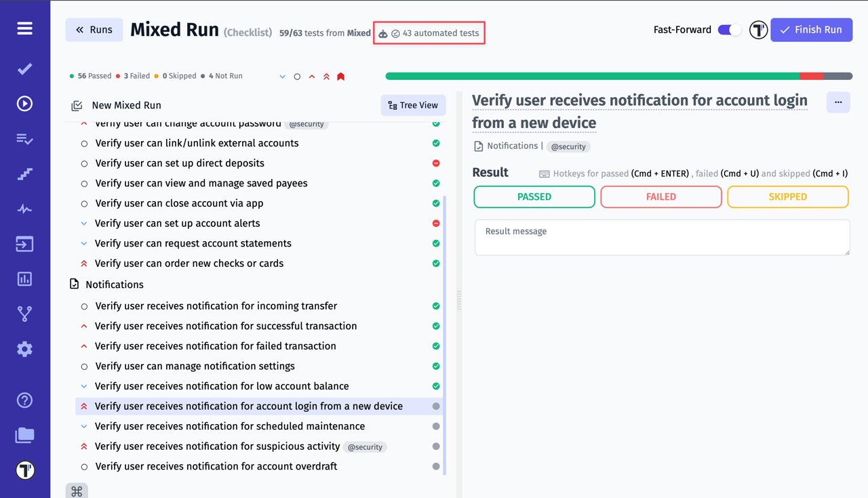Mark the current test as FAILED
Viewport: 868px width, 498px height.
[x=660, y=196]
